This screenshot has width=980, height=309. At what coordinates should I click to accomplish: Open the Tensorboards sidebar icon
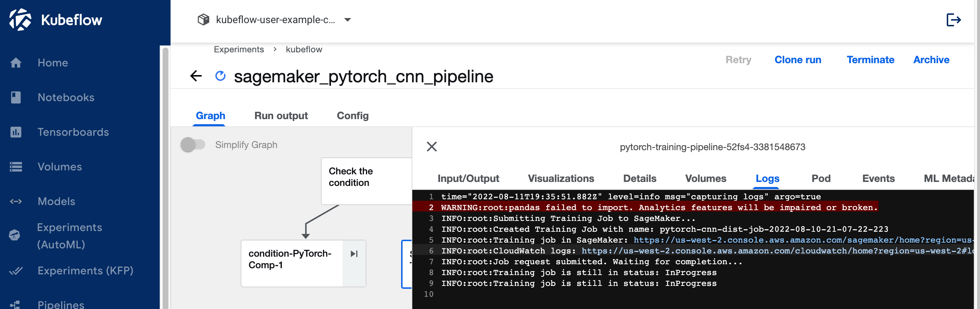click(16, 132)
